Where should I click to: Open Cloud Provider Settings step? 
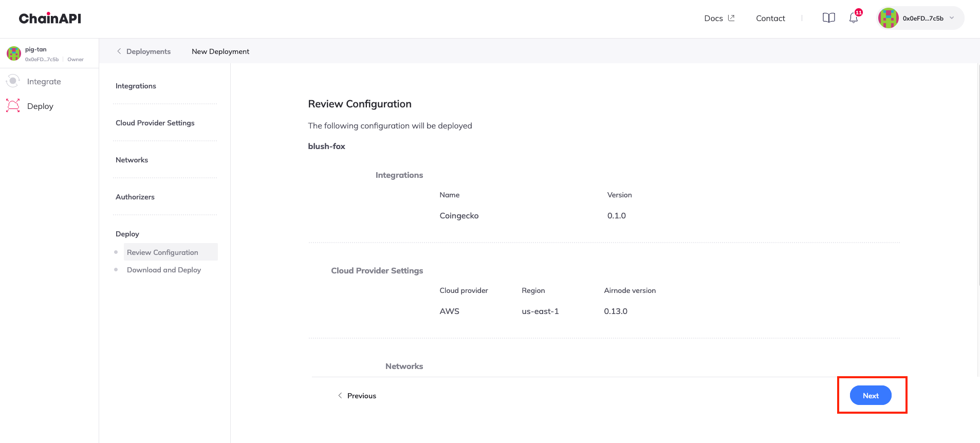point(155,123)
